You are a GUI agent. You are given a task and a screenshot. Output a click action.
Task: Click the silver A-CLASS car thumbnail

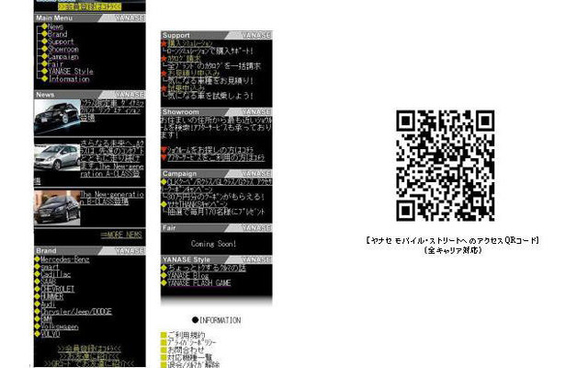click(x=57, y=157)
